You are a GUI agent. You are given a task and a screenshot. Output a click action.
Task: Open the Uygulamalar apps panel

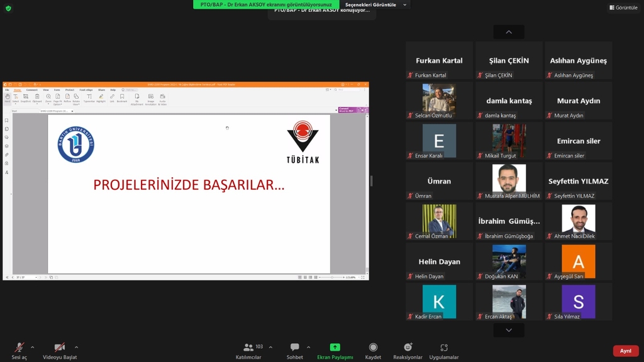point(443,350)
